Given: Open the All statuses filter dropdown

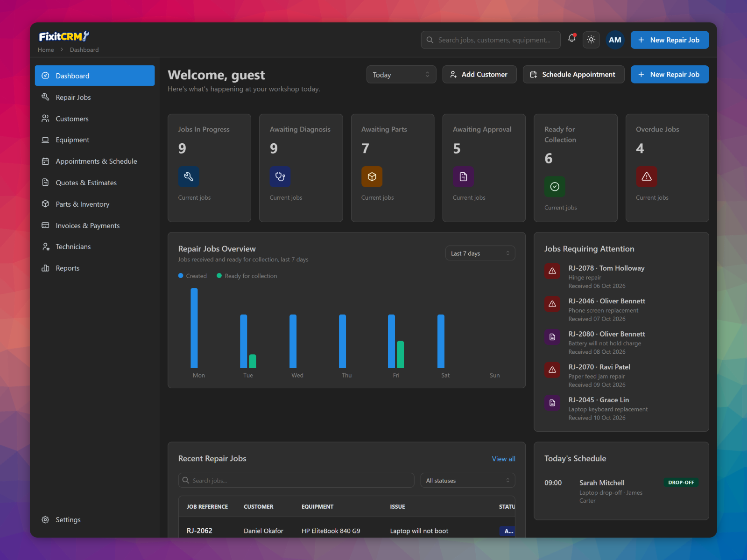Looking at the screenshot, I should click(468, 481).
